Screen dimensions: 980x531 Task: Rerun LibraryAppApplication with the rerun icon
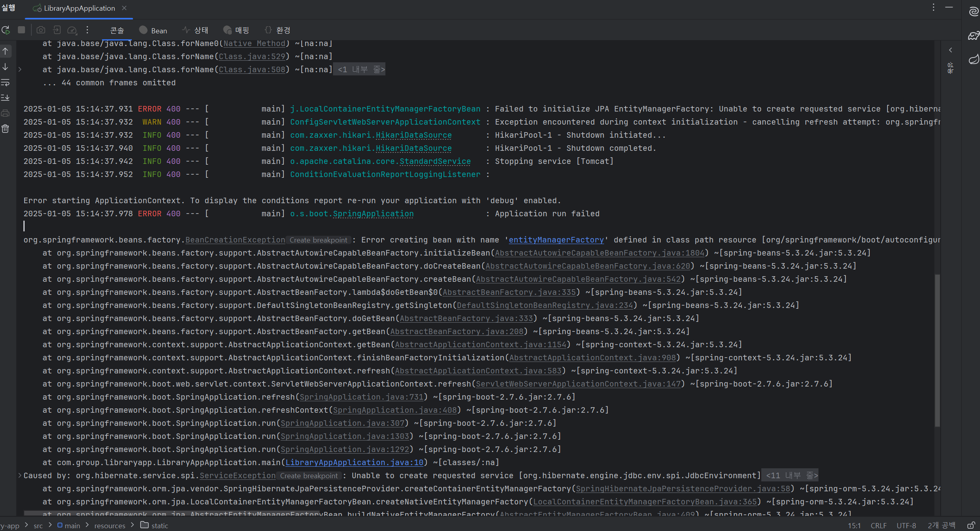(6, 30)
